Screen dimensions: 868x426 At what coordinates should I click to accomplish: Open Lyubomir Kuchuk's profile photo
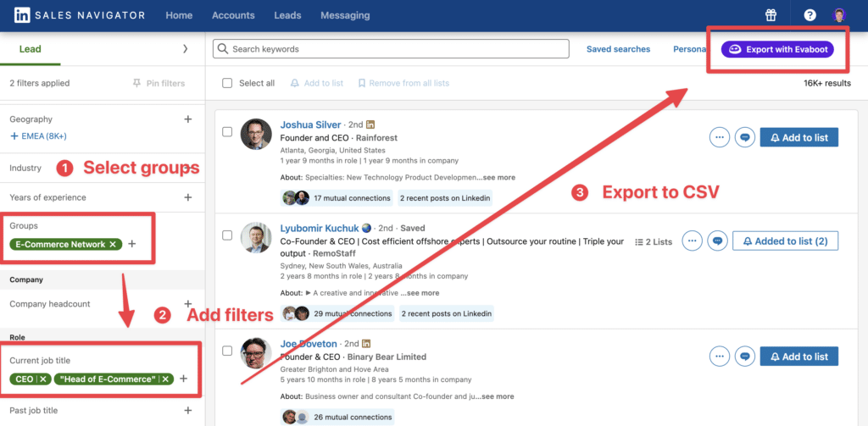256,237
